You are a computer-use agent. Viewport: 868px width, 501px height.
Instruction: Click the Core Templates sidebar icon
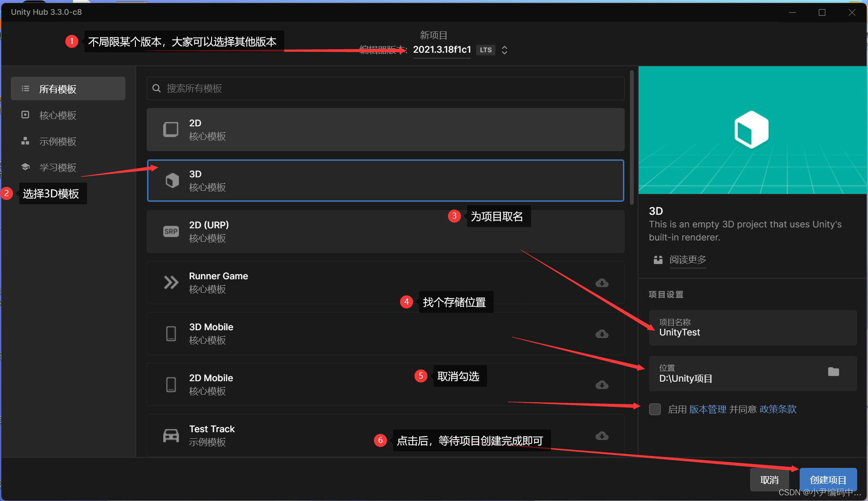click(26, 115)
